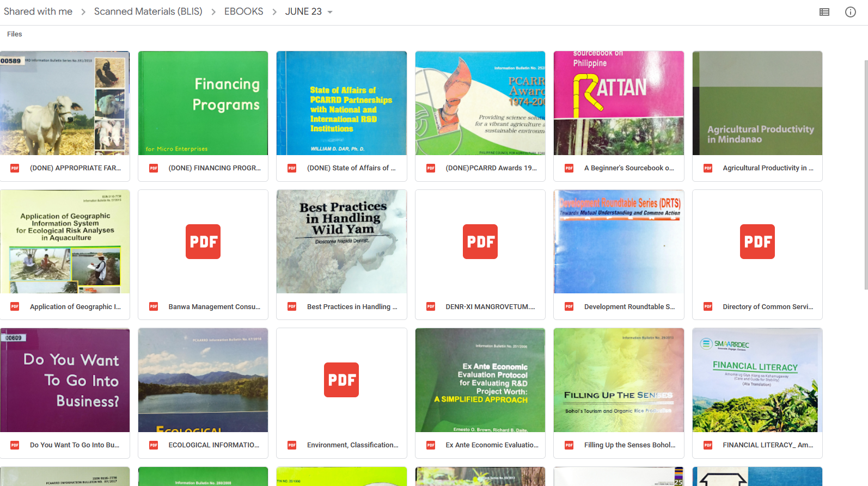Click large PDF icon of Directory of Common Servi...
Viewport: 868px width, 486px height.
pyautogui.click(x=757, y=242)
